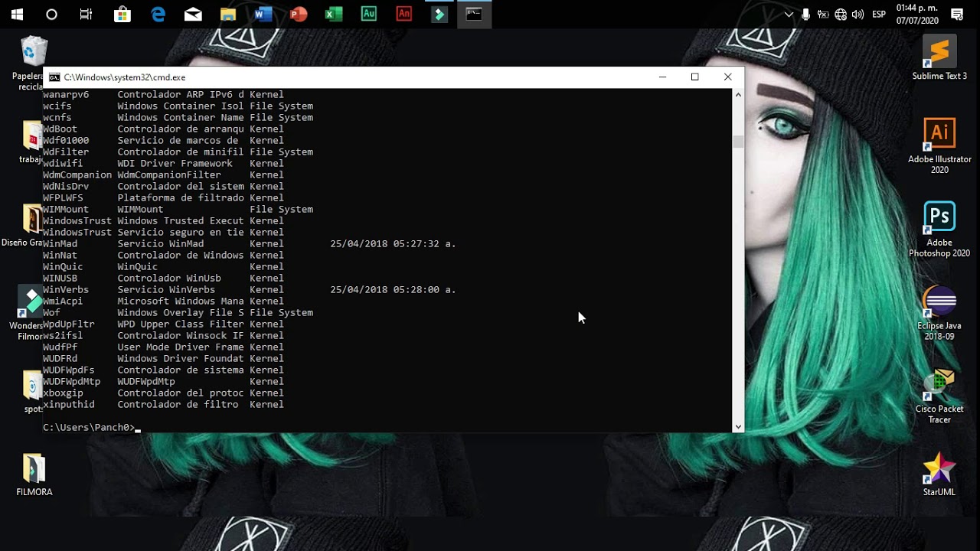Image resolution: width=980 pixels, height=551 pixels.
Task: Select the Recycle Bin (Papelera) icon
Action: point(32,63)
